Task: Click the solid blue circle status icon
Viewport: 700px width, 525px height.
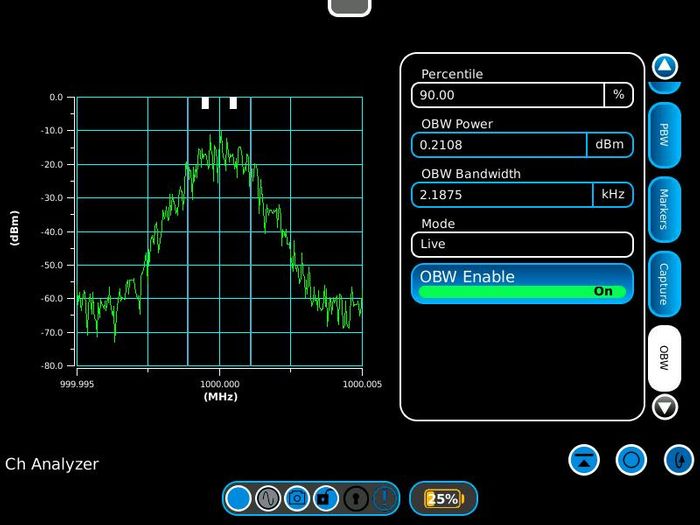Action: [x=238, y=498]
